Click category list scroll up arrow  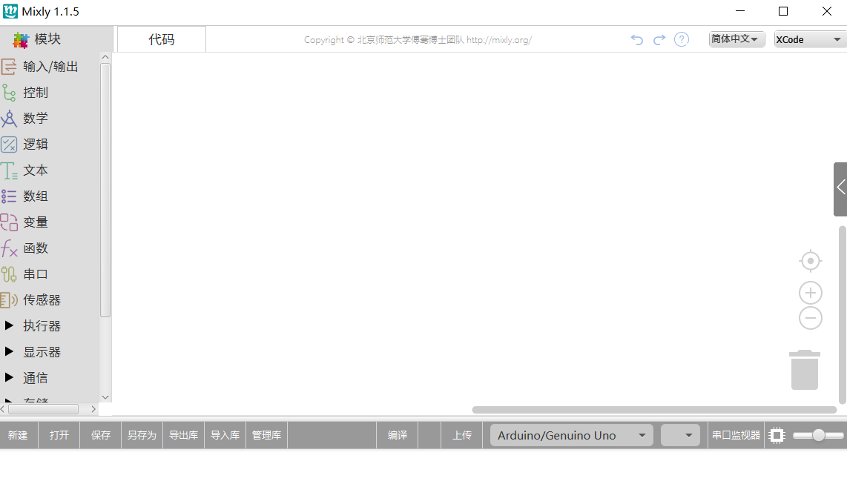coord(105,57)
